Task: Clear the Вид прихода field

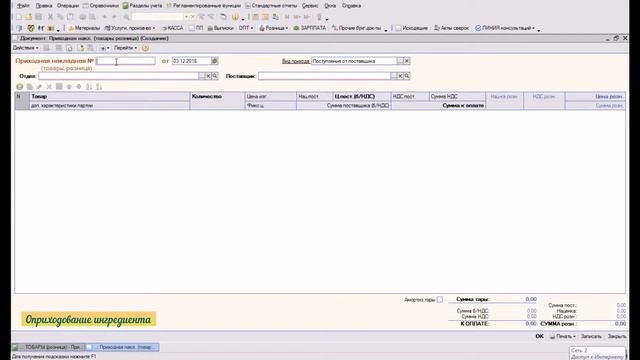Action: [x=407, y=61]
